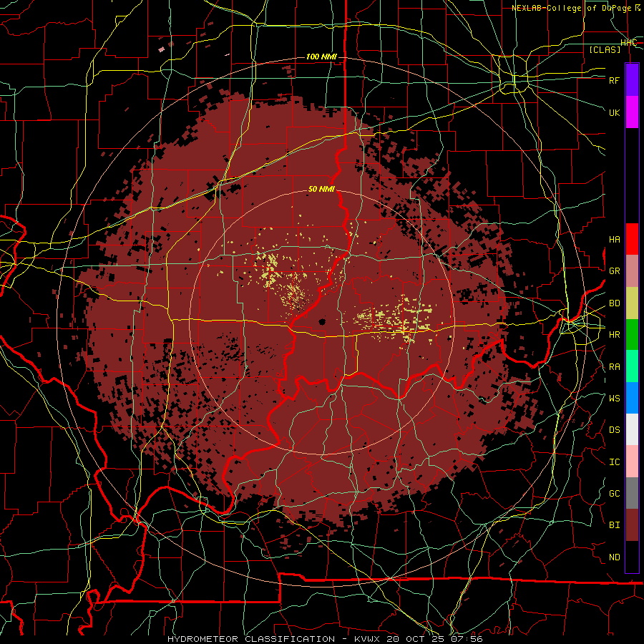
Task: Select the GR graupel legend color swatch
Action: [632, 271]
